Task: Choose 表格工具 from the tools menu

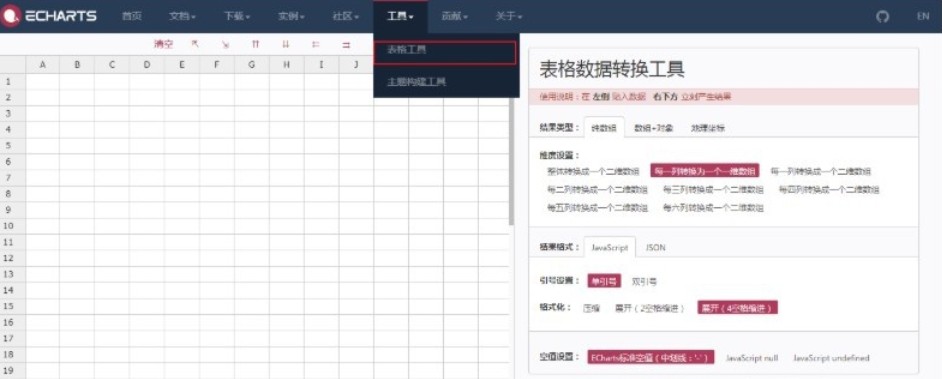Action: pyautogui.click(x=445, y=52)
